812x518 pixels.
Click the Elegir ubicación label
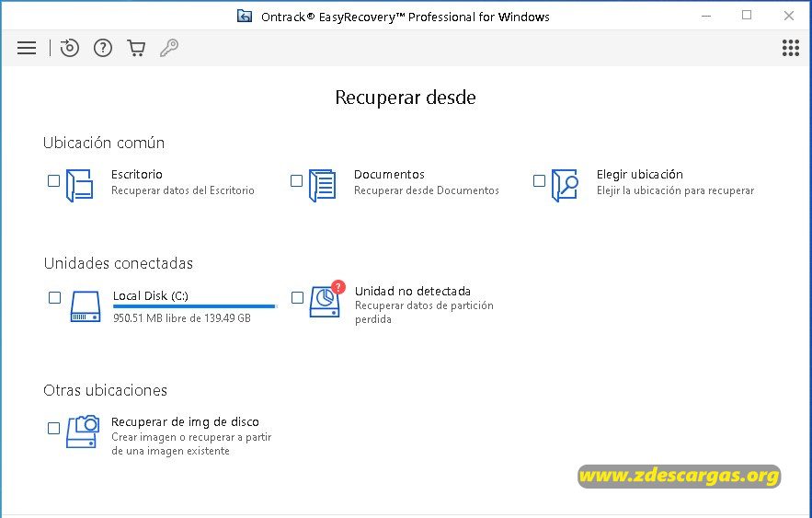pos(639,175)
